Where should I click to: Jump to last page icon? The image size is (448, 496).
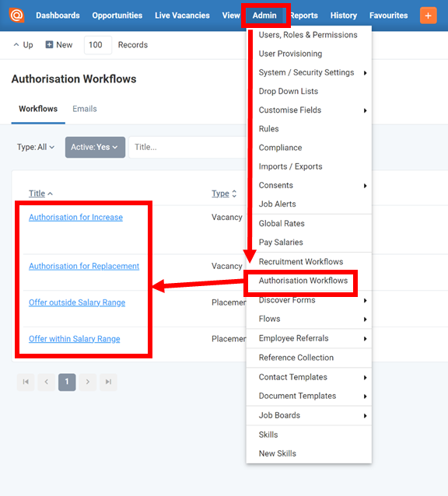click(x=108, y=382)
